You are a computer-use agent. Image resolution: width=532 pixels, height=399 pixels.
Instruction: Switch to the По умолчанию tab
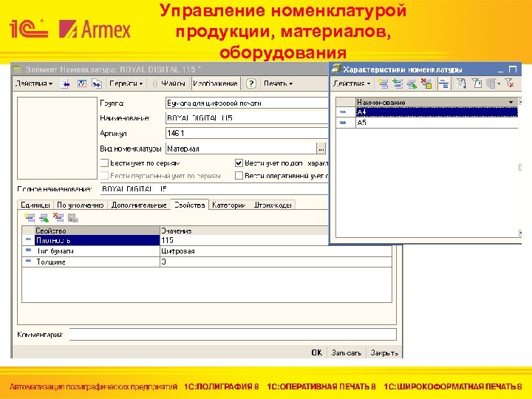click(x=81, y=205)
